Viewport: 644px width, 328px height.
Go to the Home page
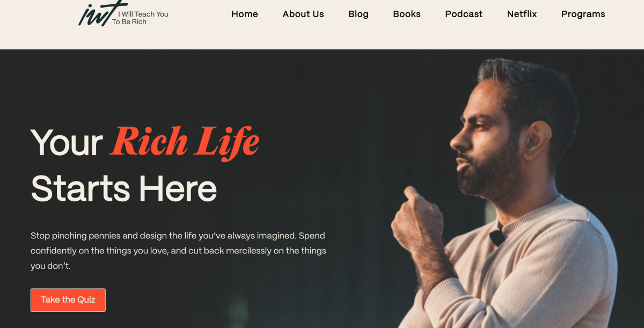245,14
